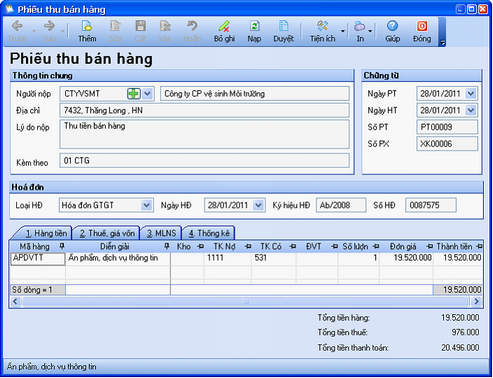The image size is (493, 378).
Task: Browse vouchers with Duyệt icon
Action: pos(283,26)
